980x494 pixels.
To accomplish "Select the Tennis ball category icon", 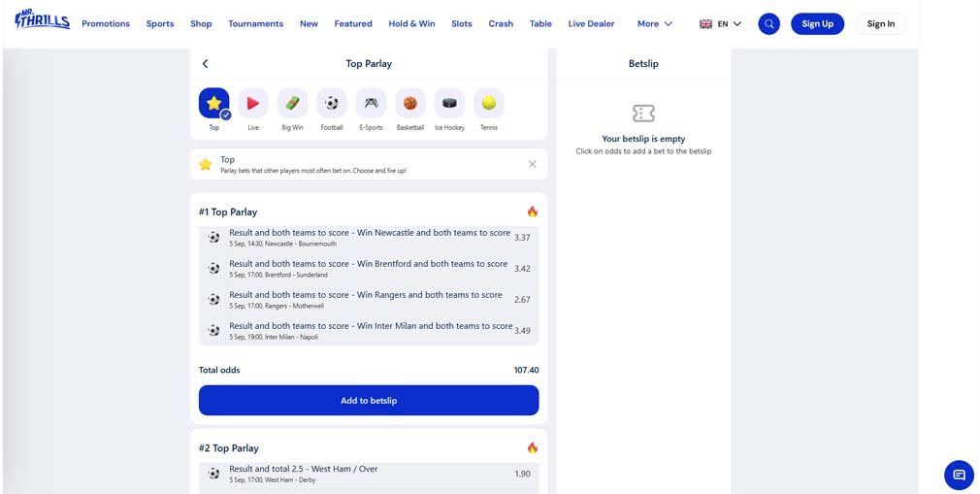I will [489, 103].
